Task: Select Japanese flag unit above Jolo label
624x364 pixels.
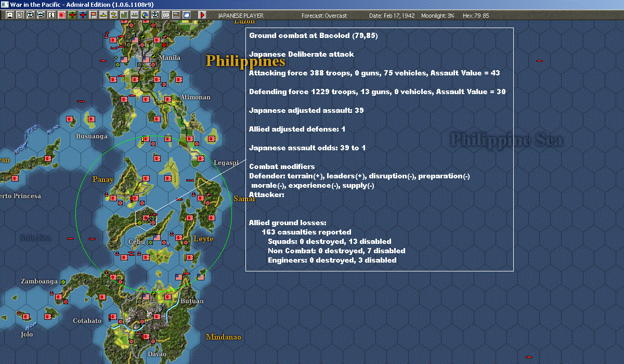Action: point(26,317)
